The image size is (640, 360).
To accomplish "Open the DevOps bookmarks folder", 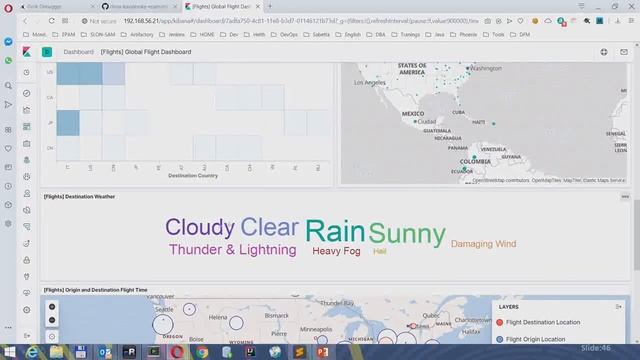I will [x=284, y=35].
